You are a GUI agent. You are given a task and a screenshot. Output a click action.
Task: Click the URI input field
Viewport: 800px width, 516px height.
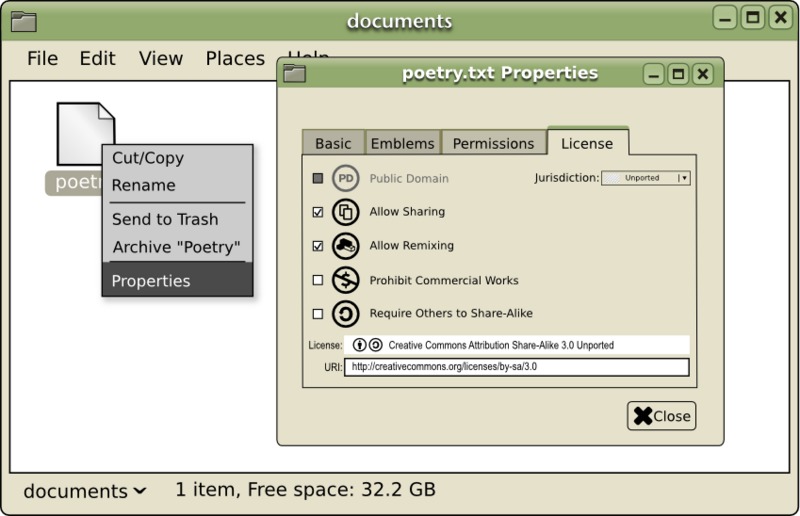(x=517, y=367)
